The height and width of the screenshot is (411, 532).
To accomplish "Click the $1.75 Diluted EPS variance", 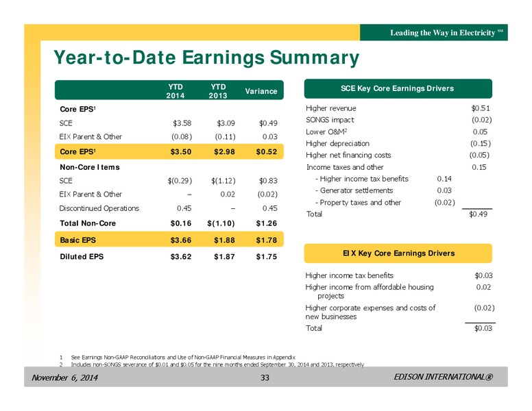I will pyautogui.click(x=267, y=257).
